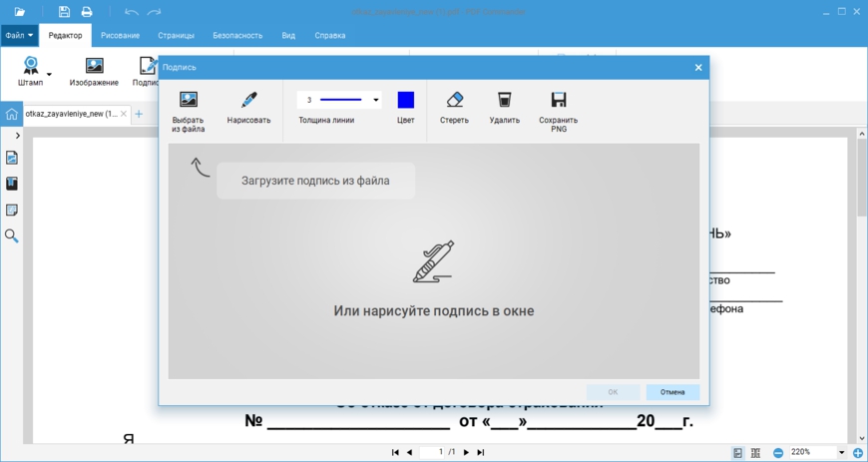The width and height of the screenshot is (868, 462).
Task: Open the Справка tab
Action: coord(330,36)
